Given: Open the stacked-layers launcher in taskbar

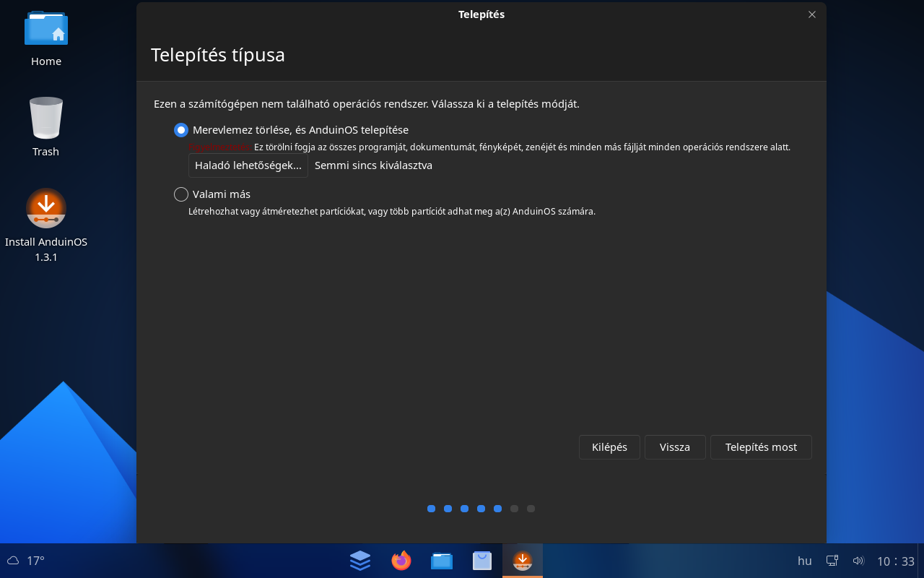Looking at the screenshot, I should (360, 561).
